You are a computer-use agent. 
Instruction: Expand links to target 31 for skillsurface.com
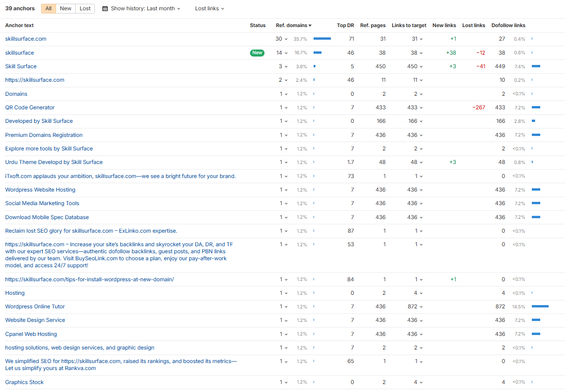417,39
